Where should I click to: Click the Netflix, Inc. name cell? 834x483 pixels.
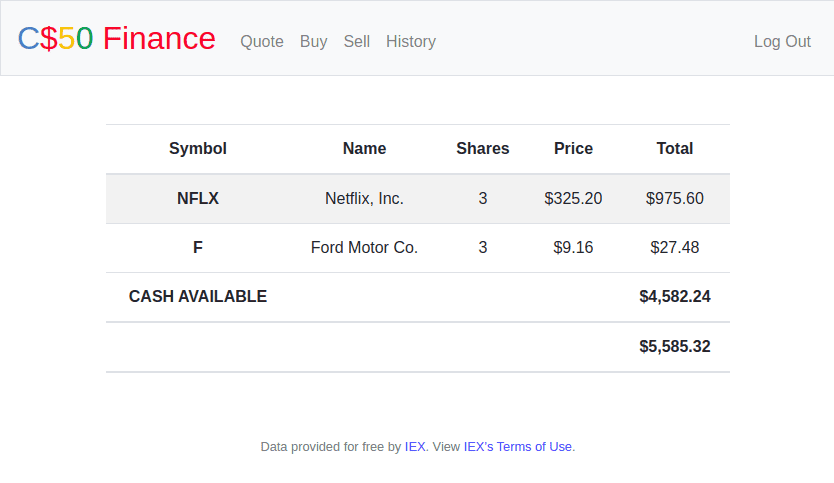[x=364, y=198]
